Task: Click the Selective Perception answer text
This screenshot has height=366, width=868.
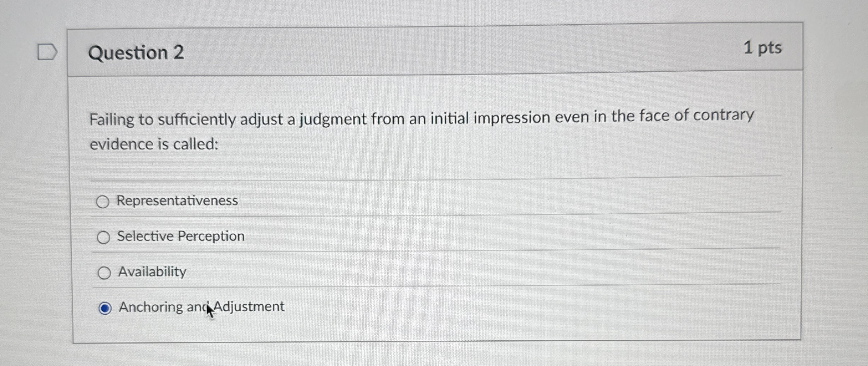Action: point(181,236)
